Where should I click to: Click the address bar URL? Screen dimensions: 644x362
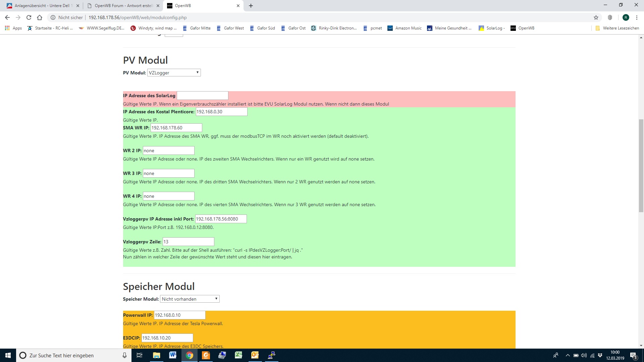click(x=138, y=17)
